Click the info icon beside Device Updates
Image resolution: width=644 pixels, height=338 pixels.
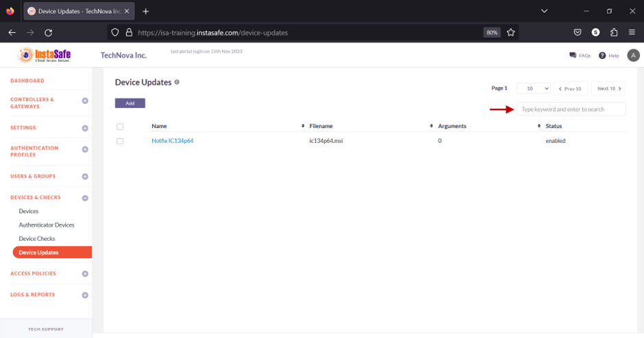click(x=177, y=82)
